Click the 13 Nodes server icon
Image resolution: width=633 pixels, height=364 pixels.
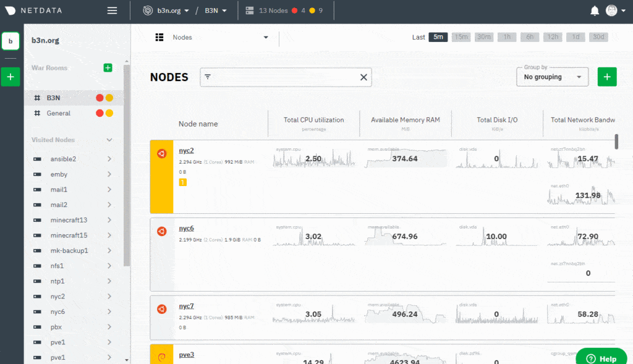coord(250,11)
